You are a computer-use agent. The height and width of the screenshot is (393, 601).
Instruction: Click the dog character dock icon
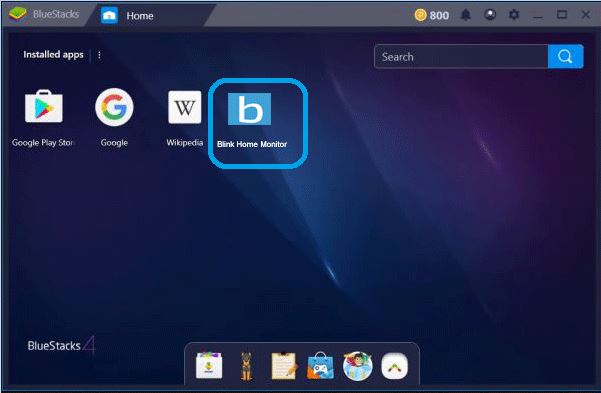click(246, 366)
